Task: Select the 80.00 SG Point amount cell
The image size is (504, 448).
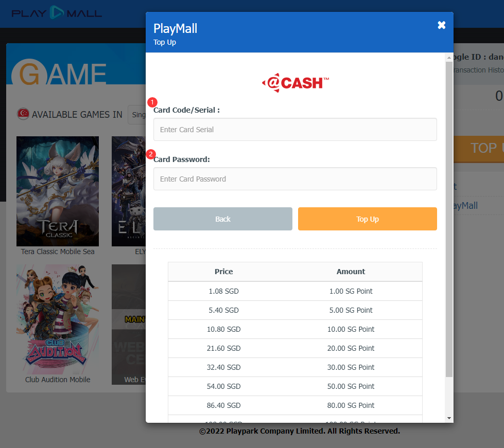Action: coord(351,405)
